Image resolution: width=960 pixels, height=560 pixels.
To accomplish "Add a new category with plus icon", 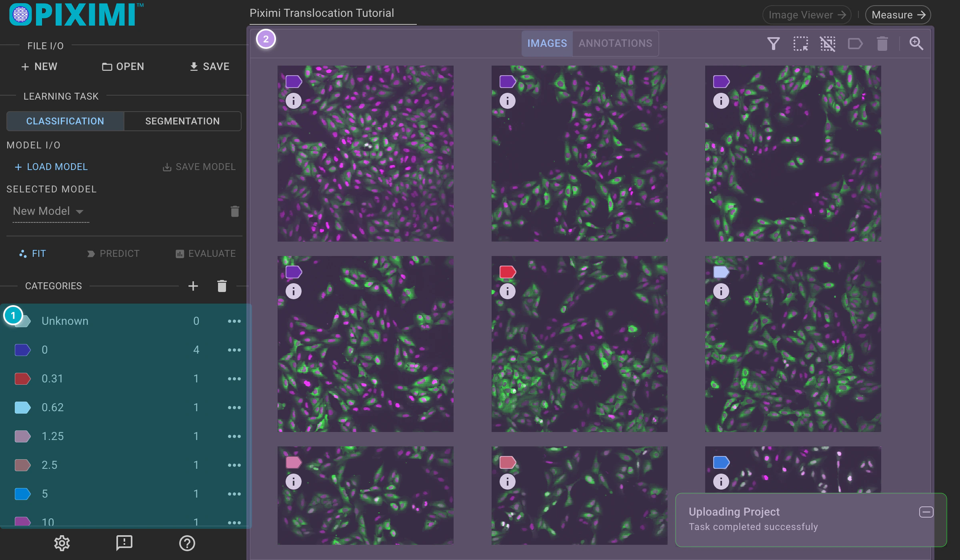I will 193,286.
